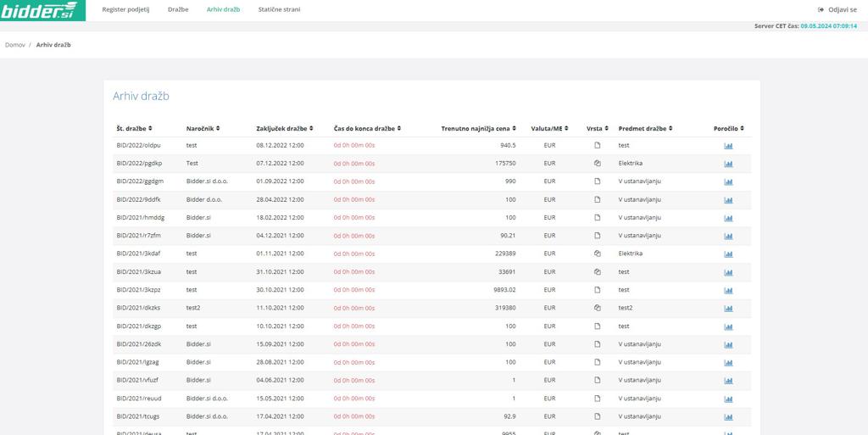Viewport: 868px width, 435px height.
Task: Open report chart for BID/2021/3kzpz
Action: [x=728, y=291]
